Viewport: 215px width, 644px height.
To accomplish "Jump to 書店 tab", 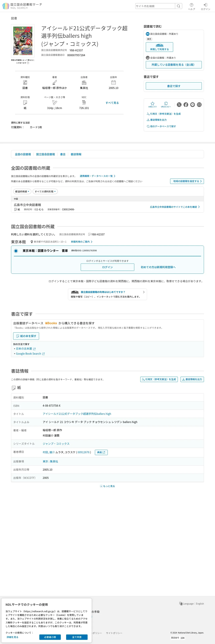I will click(63, 154).
